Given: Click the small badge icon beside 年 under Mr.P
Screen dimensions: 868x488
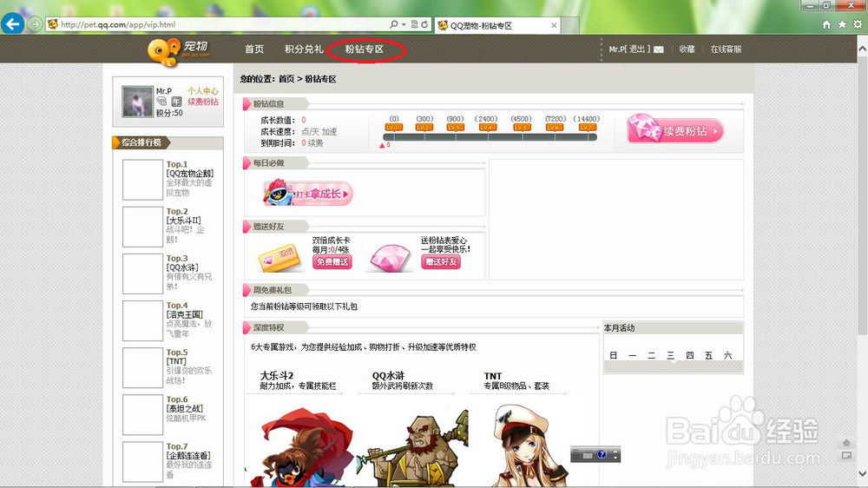Looking at the screenshot, I should [161, 102].
